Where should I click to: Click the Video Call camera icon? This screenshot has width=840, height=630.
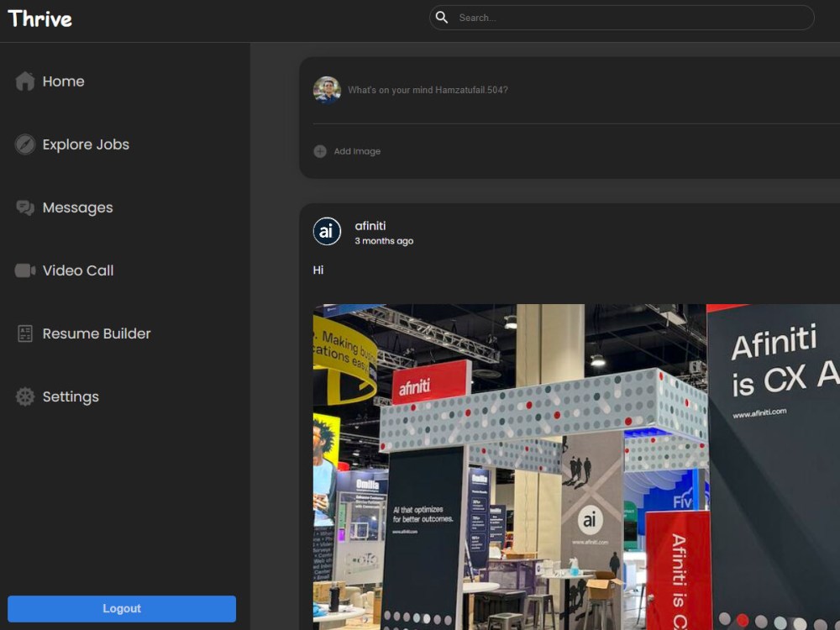24,270
